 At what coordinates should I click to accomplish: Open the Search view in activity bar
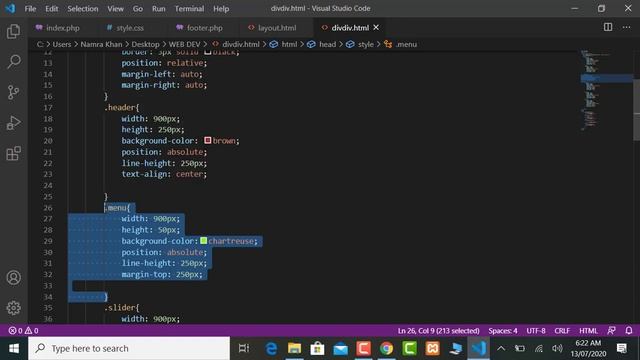tap(13, 62)
